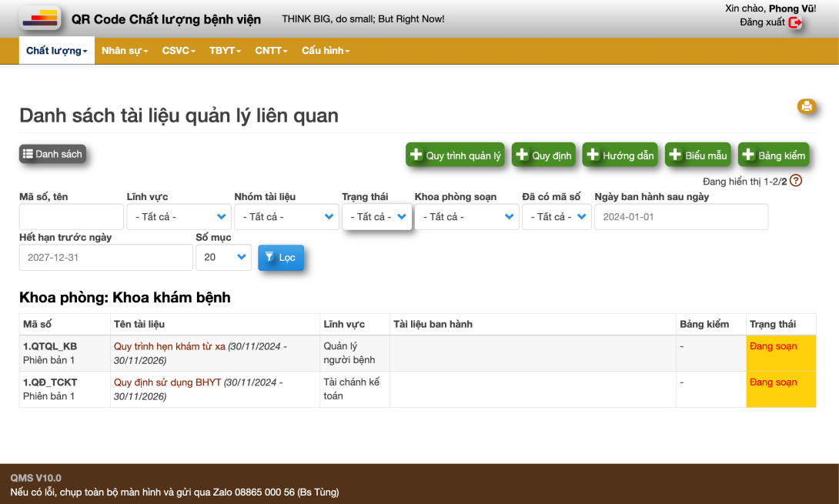Click the Hướng dẫn add button
Viewport: 839px width, 504px height.
pyautogui.click(x=620, y=155)
